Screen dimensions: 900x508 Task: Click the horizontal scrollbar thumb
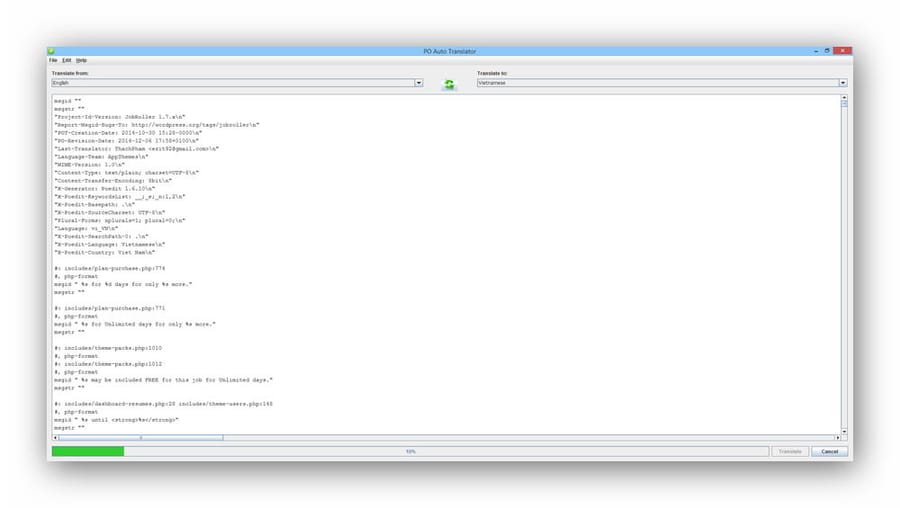(x=141, y=437)
